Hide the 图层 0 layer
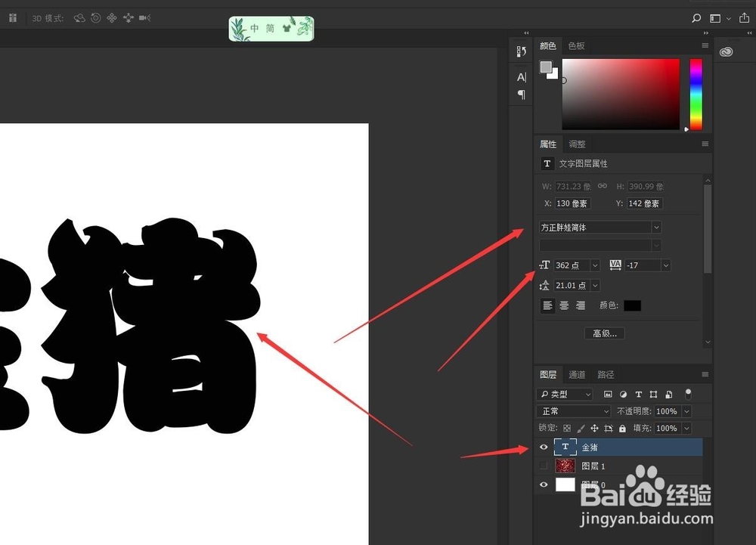This screenshot has height=545, width=756. (x=544, y=485)
